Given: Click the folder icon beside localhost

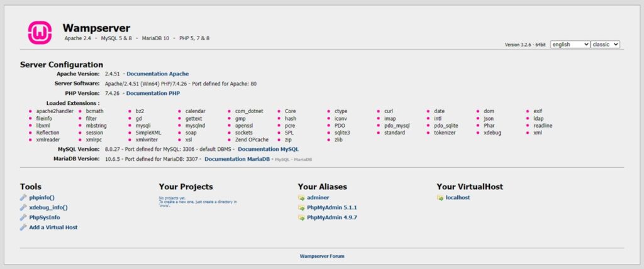Looking at the screenshot, I should [x=440, y=197].
